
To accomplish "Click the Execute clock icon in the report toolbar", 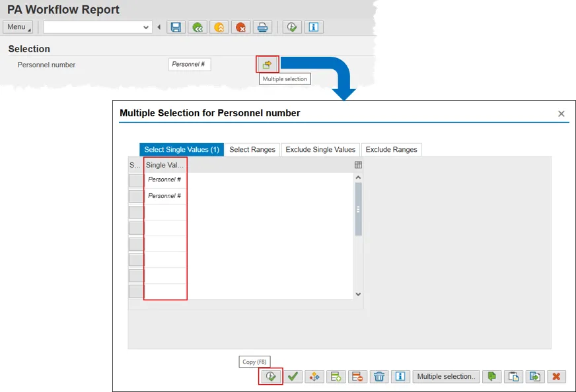I will point(292,27).
